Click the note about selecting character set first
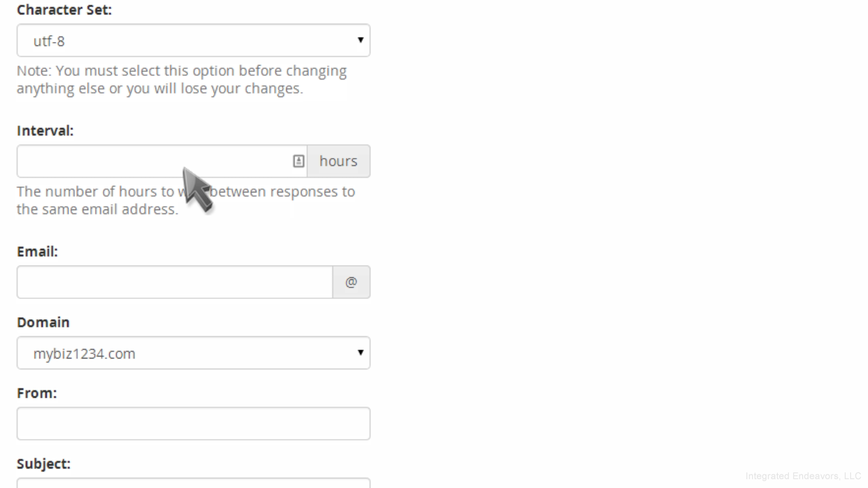The width and height of the screenshot is (868, 488). [x=182, y=80]
